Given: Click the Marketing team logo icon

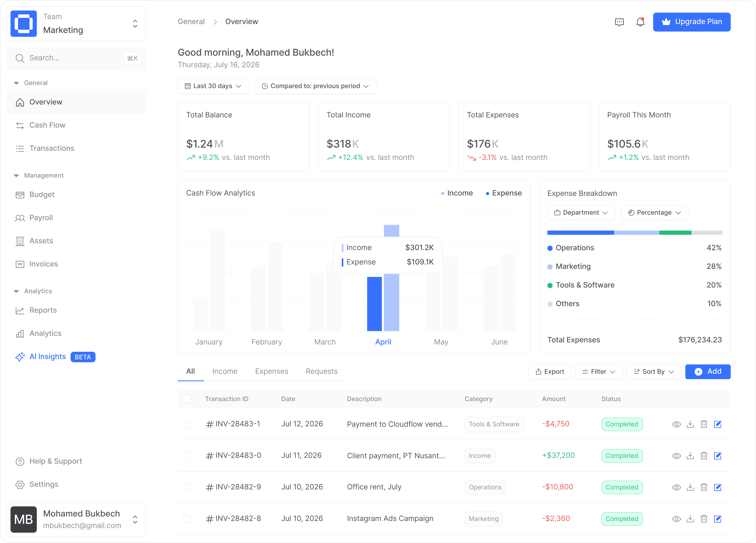Looking at the screenshot, I should click(x=23, y=23).
